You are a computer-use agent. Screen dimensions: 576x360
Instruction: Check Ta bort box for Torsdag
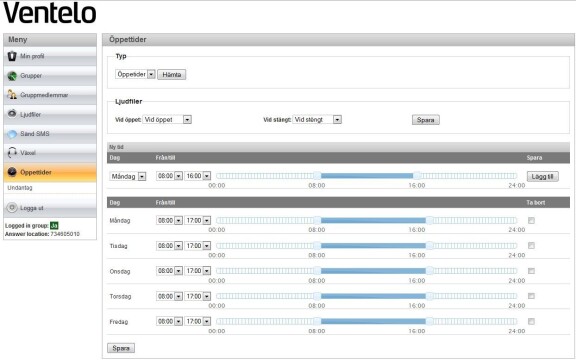[x=531, y=296]
